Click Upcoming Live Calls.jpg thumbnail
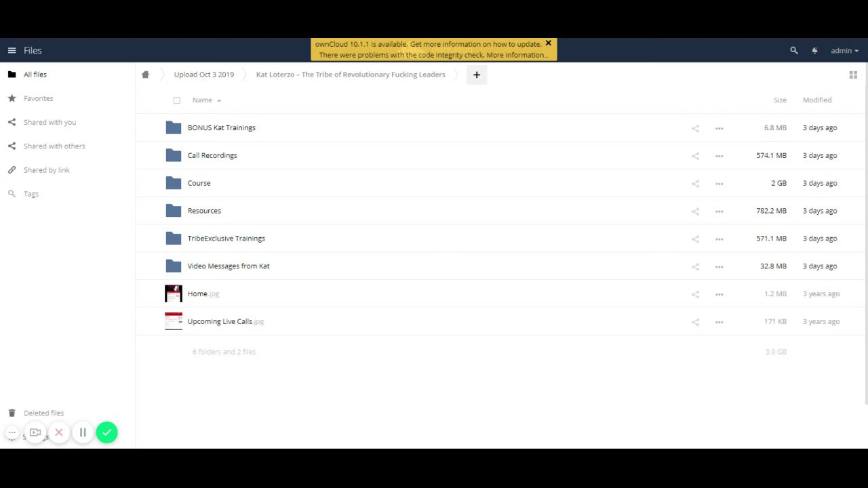 tap(174, 321)
